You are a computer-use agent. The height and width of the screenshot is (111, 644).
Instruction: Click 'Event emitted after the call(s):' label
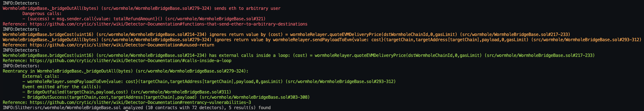click(x=61, y=87)
